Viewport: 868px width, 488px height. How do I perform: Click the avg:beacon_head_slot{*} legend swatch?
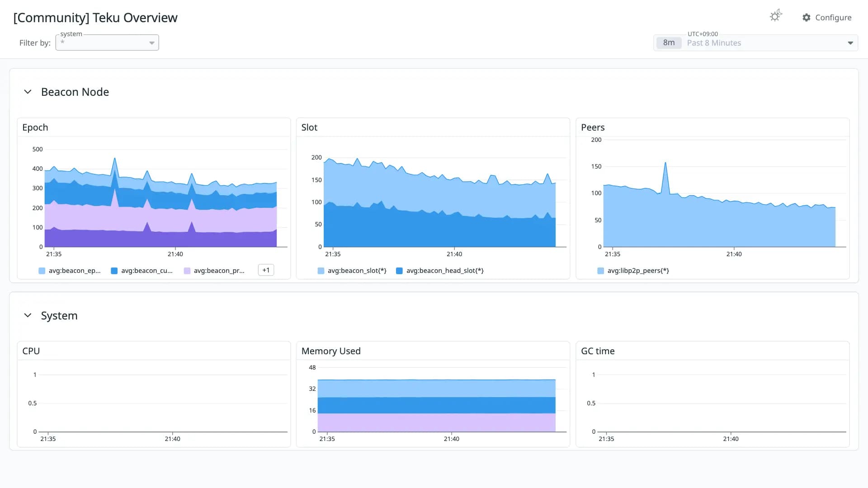point(399,271)
